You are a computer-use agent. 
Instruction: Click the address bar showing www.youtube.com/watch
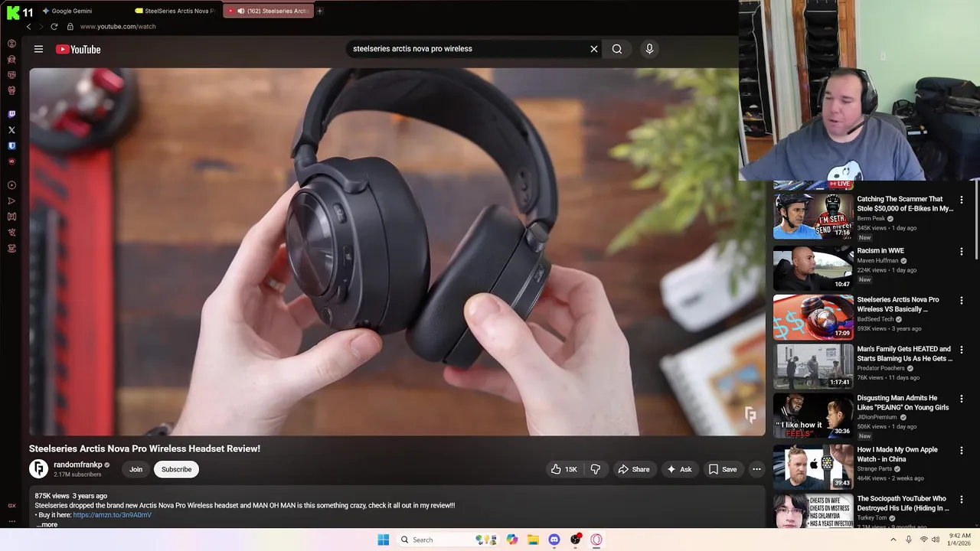(118, 26)
